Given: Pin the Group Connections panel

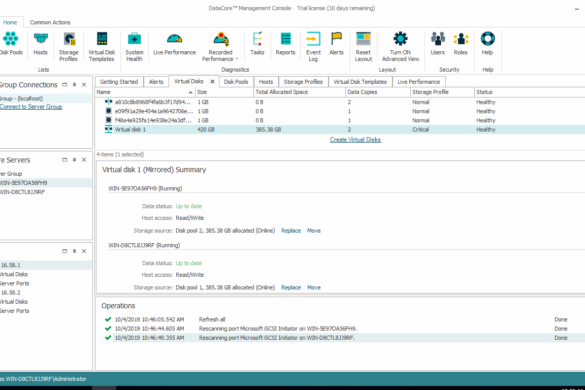Looking at the screenshot, I should click(74, 85).
